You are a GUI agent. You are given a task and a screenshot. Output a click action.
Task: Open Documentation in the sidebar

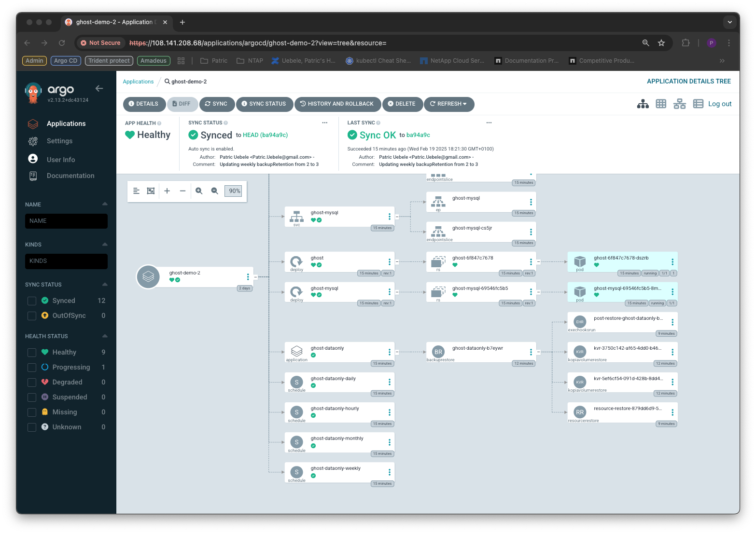click(x=70, y=176)
